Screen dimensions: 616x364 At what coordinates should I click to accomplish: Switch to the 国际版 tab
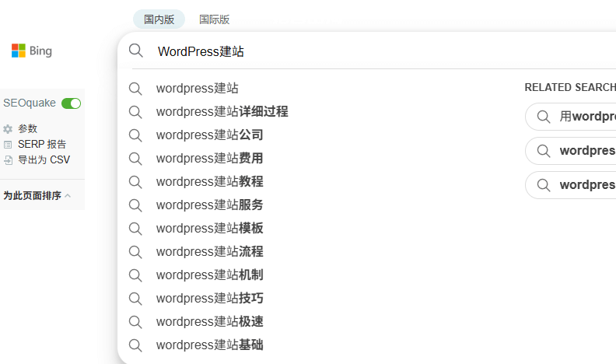coord(214,19)
